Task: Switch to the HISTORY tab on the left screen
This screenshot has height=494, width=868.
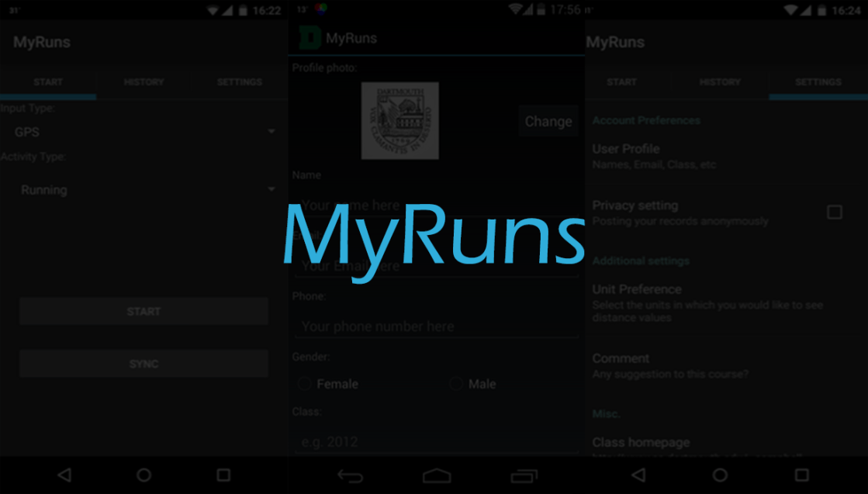Action: pos(144,82)
